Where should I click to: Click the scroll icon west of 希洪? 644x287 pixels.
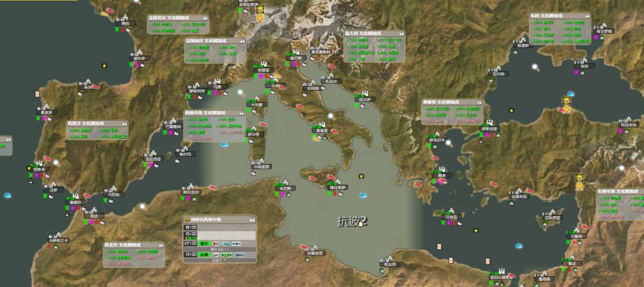click(38, 94)
